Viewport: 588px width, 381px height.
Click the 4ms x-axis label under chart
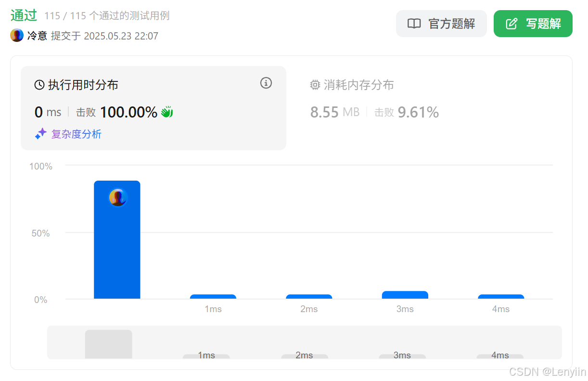coord(500,309)
